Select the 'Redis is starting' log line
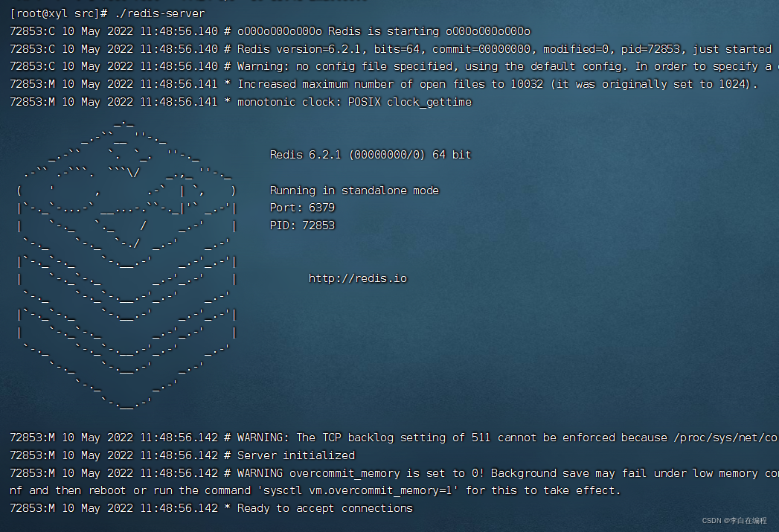The width and height of the screenshot is (779, 532). pos(270,31)
